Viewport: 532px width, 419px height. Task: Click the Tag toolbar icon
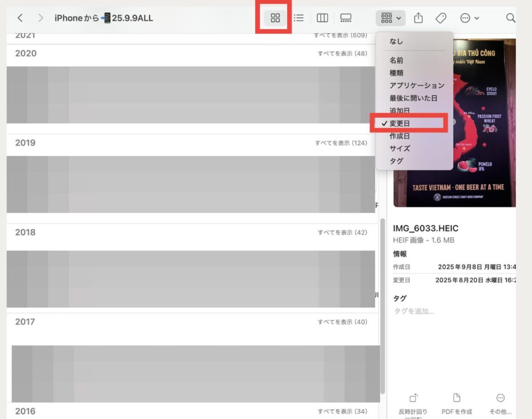[441, 18]
